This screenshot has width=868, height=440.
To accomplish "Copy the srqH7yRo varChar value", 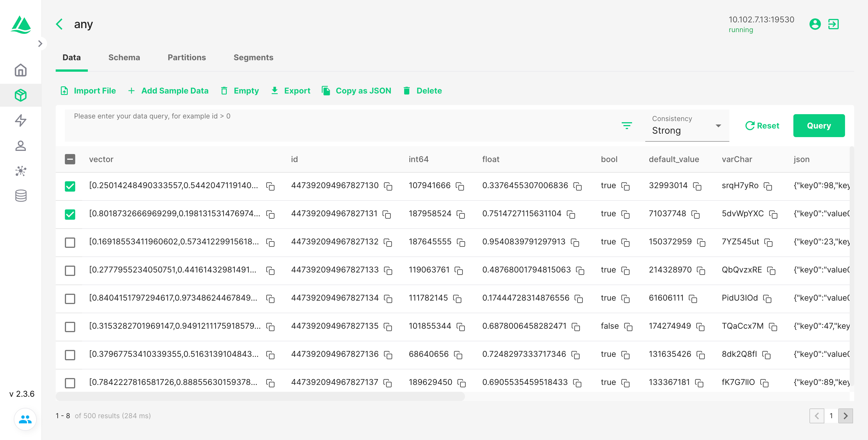I will point(768,186).
